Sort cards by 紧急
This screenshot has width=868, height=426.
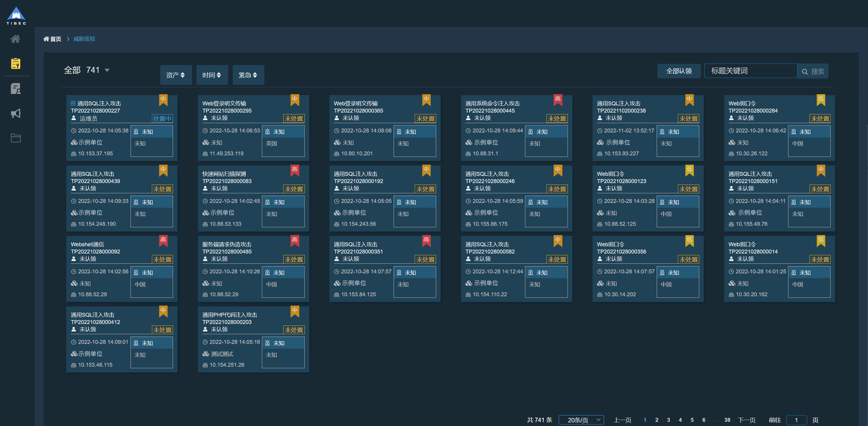248,75
